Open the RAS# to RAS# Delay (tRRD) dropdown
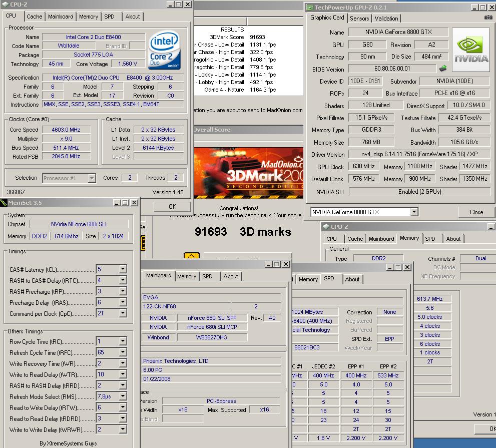Viewport: 496px width, 448px height. 123,385
